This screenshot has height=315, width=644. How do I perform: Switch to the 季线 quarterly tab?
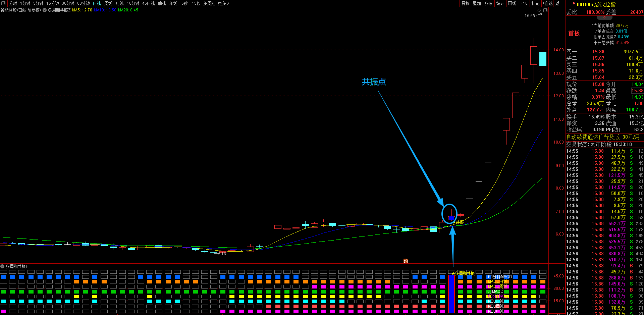coord(162,3)
